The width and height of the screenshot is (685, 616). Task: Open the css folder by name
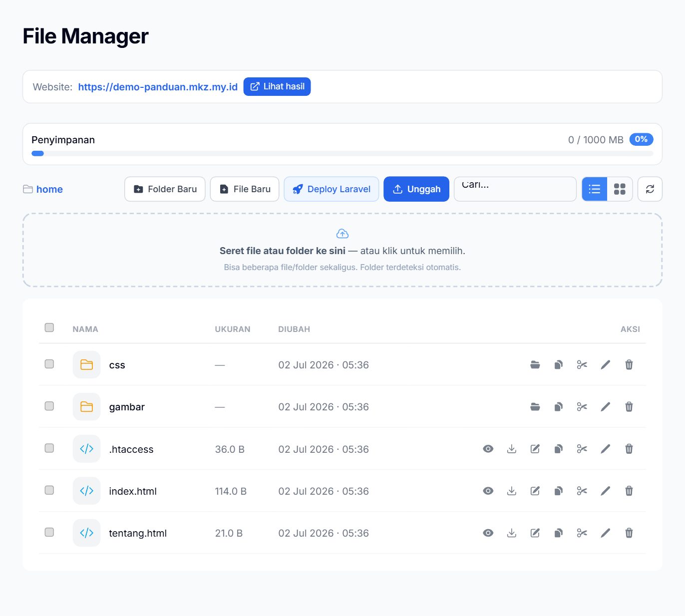tap(117, 365)
